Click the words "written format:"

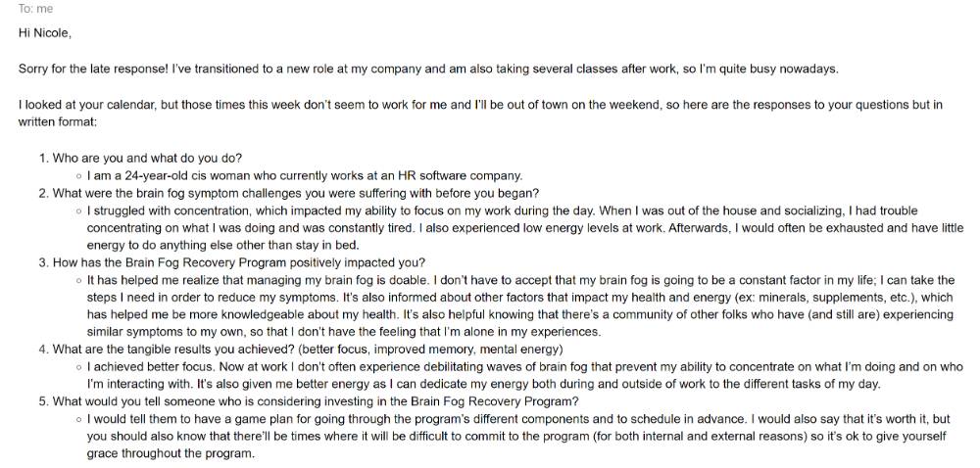click(x=58, y=123)
